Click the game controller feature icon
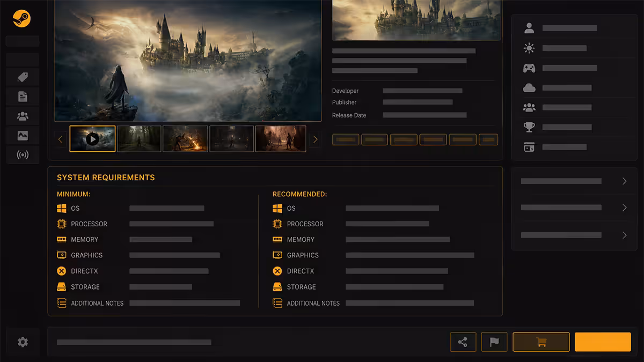Image resolution: width=644 pixels, height=362 pixels. click(x=529, y=68)
